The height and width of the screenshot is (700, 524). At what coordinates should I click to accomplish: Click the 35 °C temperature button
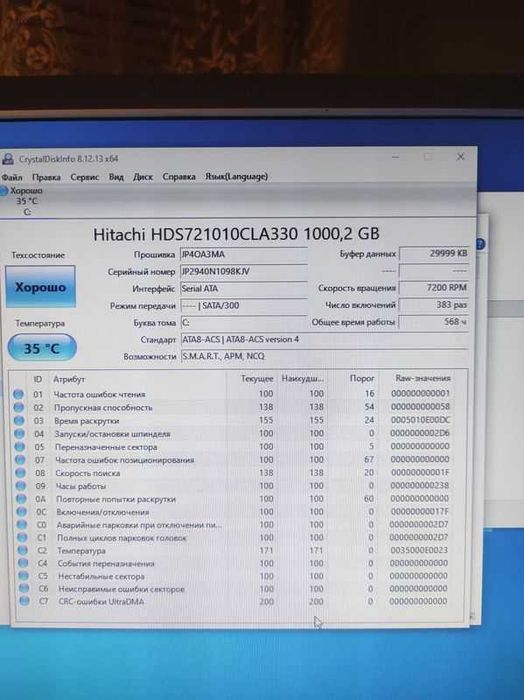(x=42, y=348)
